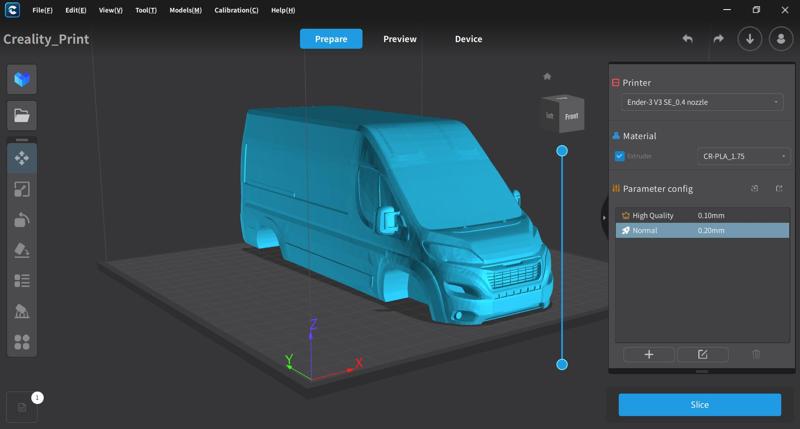Click the Printer section header icon
This screenshot has height=429, width=800.
coord(616,83)
